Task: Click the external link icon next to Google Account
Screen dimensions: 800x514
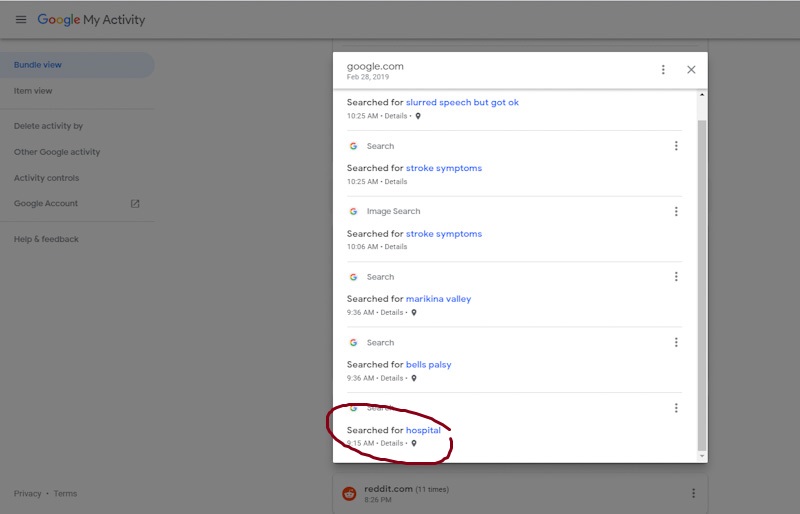Action: click(135, 204)
